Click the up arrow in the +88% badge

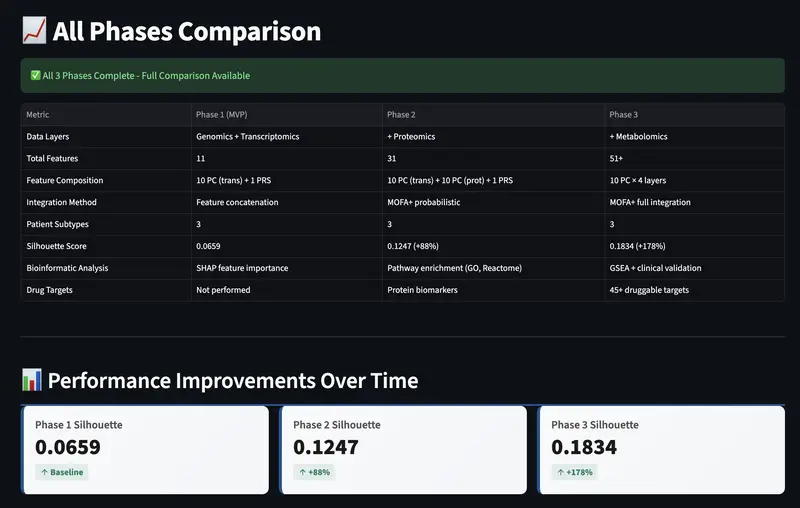click(x=303, y=472)
